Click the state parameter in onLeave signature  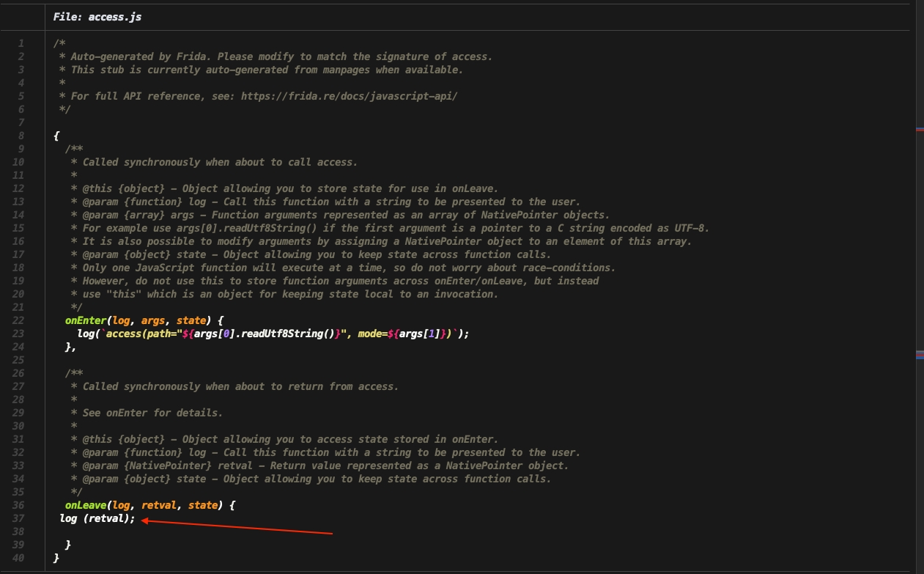tap(203, 505)
